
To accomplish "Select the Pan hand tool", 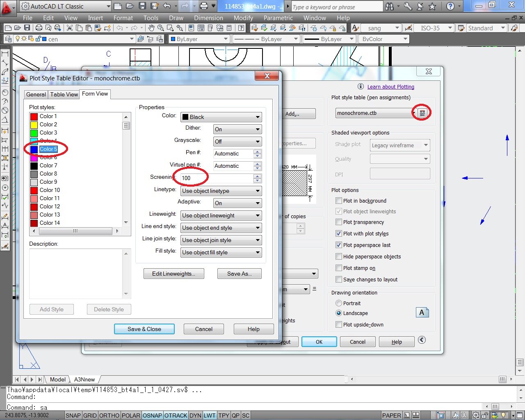I will click(151, 28).
